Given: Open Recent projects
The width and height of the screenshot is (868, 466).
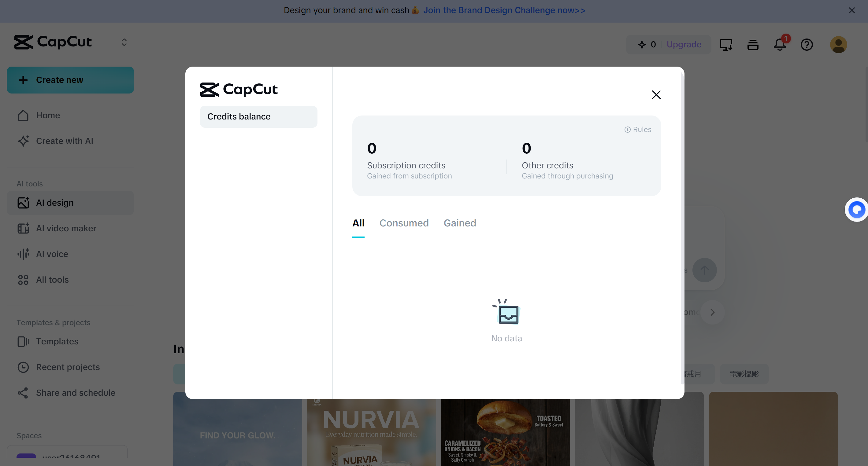Looking at the screenshot, I should point(68,367).
